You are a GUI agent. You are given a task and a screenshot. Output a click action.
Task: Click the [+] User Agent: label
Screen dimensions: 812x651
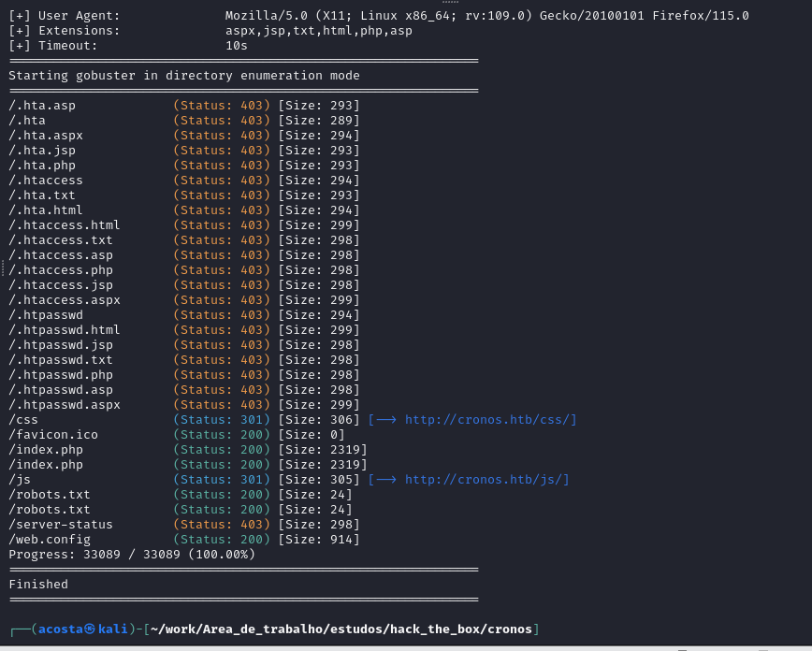(x=65, y=16)
